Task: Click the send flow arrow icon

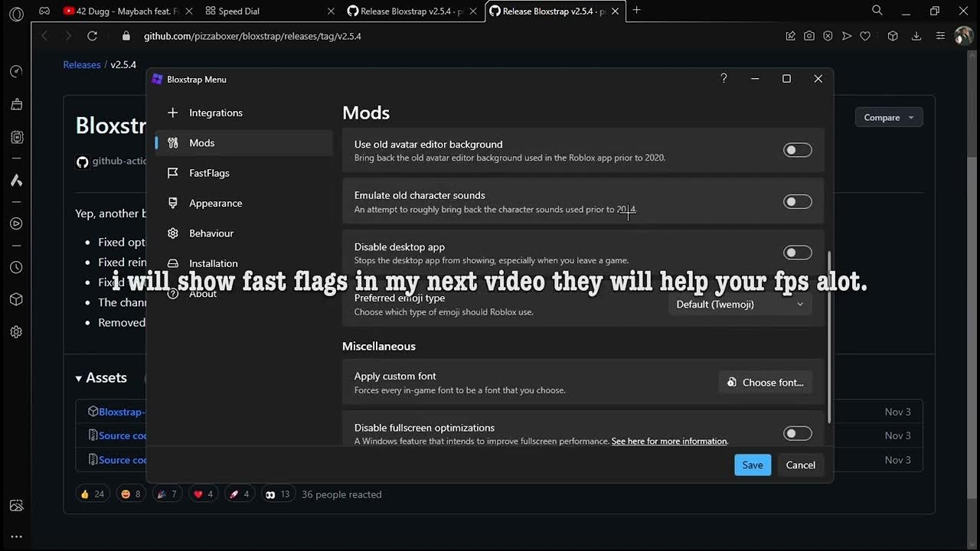Action: [x=847, y=36]
